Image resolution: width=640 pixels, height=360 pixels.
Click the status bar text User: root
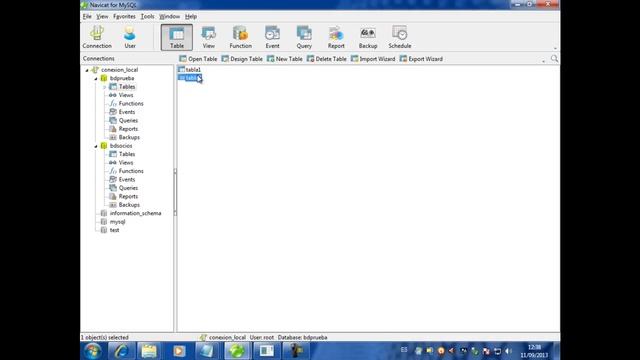pos(262,338)
